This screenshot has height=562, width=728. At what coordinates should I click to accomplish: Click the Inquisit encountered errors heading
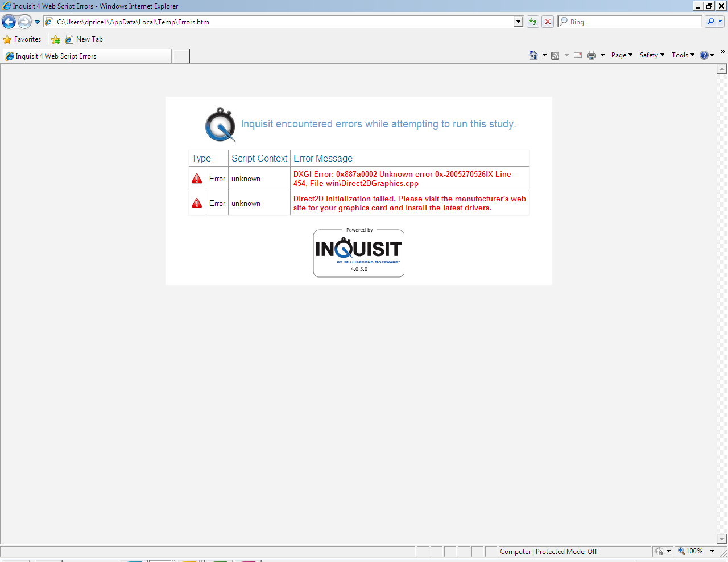click(379, 124)
